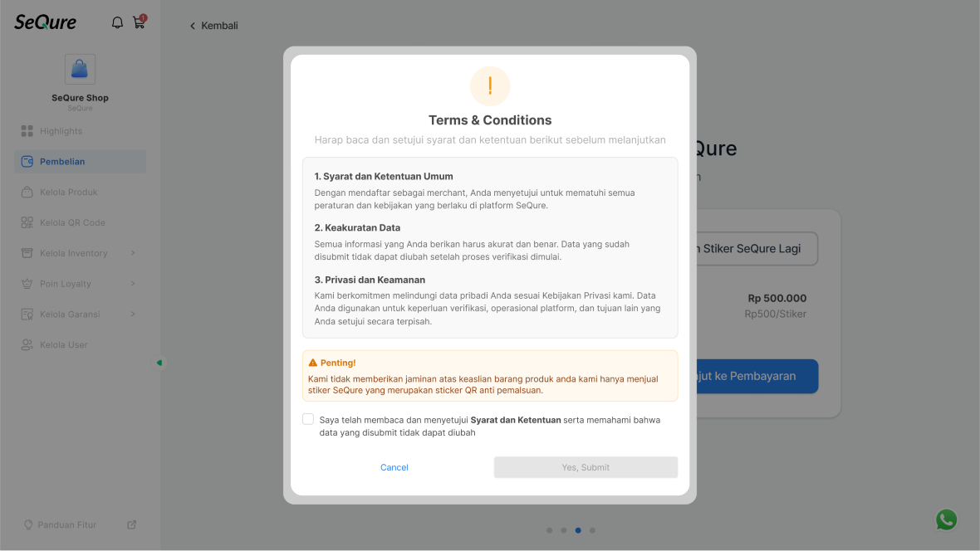Expand the Kelola Inventory submenu chevron
Image resolution: width=980 pixels, height=551 pixels.
133,253
